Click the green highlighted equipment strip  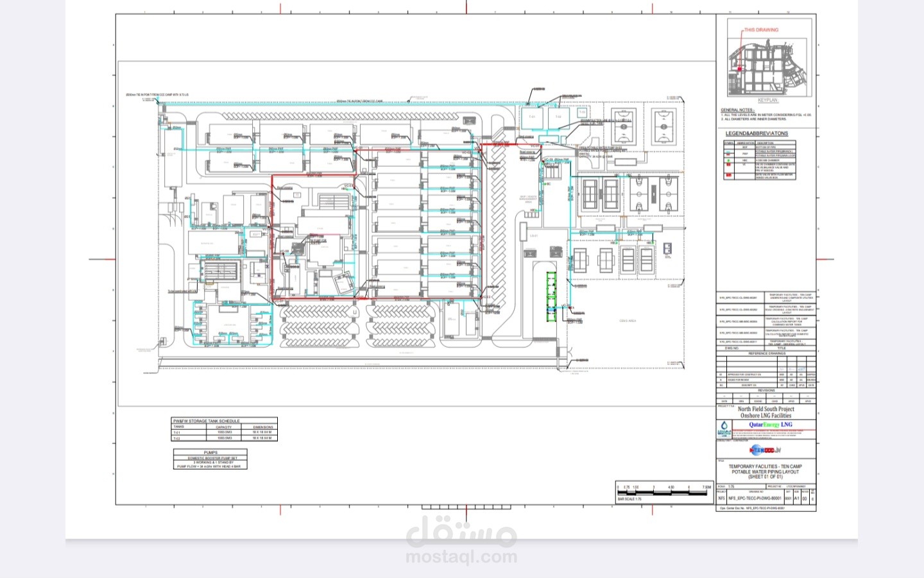551,296
